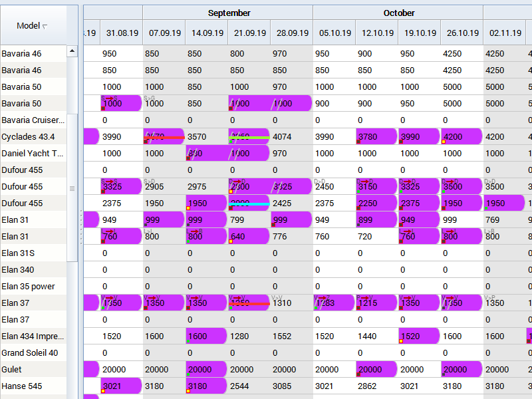The height and width of the screenshot is (399, 532).
Task: Click green status square on Gulet 14.09.19 booking
Action: point(189,374)
